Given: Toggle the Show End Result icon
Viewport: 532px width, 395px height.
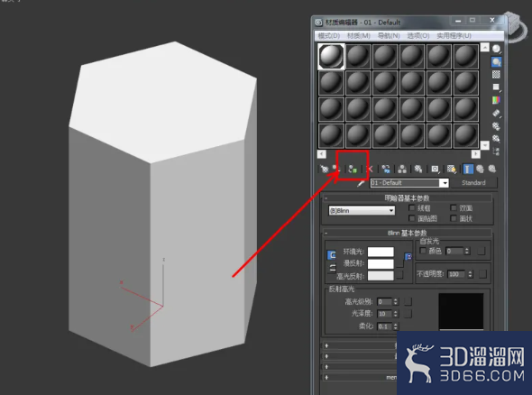Looking at the screenshot, I should click(x=468, y=169).
